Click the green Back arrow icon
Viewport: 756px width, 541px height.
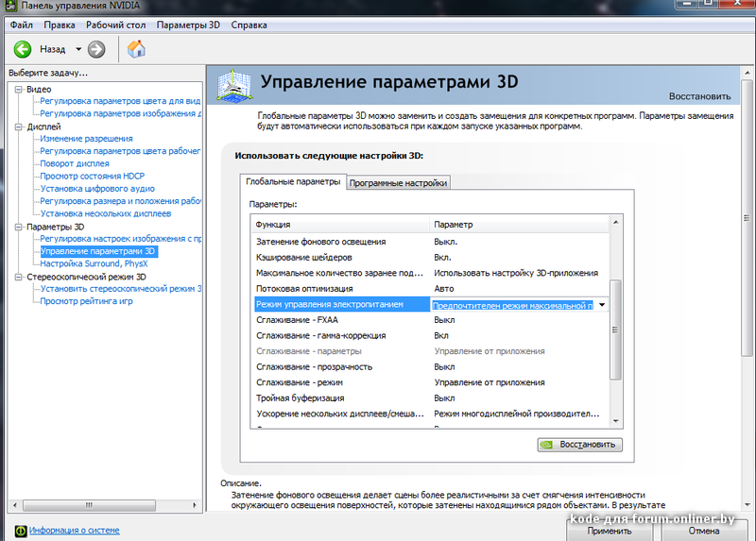point(23,49)
